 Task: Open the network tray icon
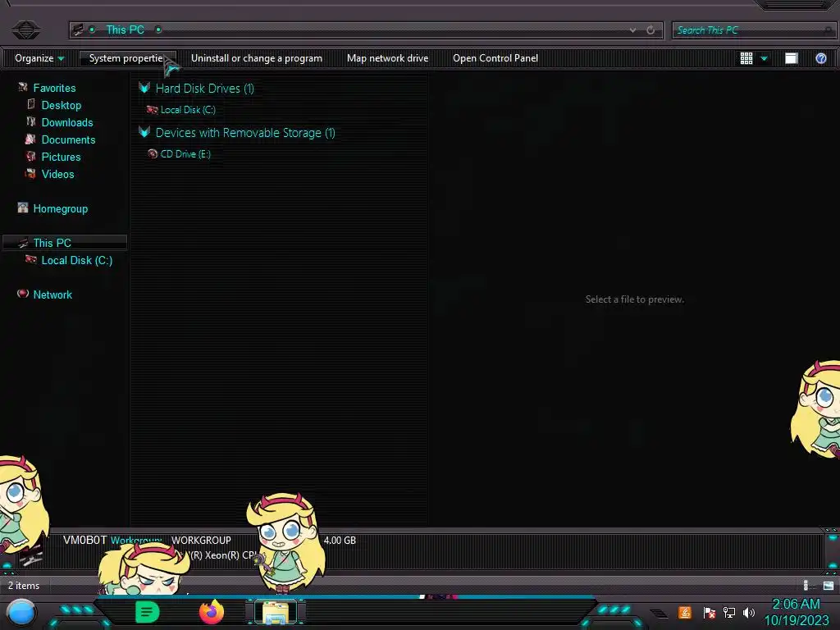[x=729, y=612]
